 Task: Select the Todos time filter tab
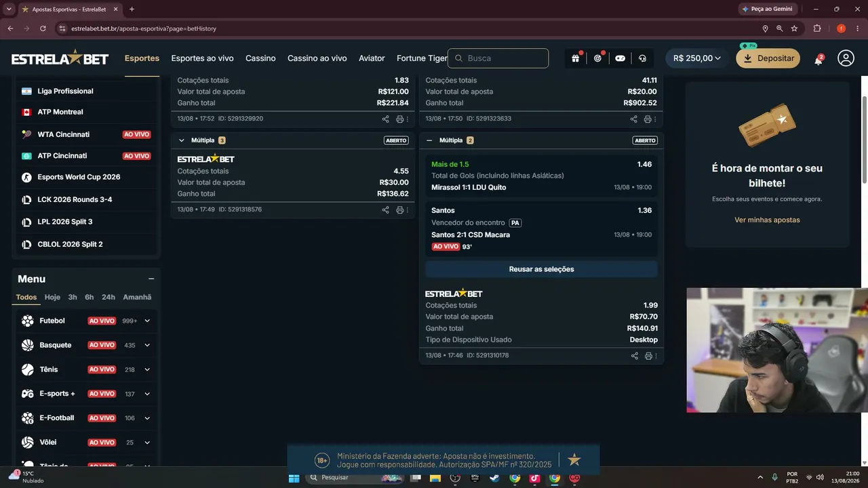pos(26,297)
